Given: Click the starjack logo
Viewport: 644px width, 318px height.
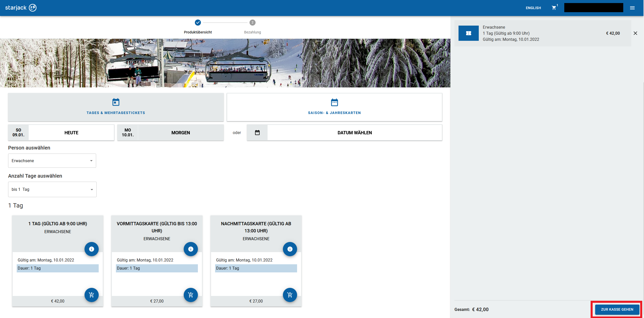Looking at the screenshot, I should coord(21,8).
